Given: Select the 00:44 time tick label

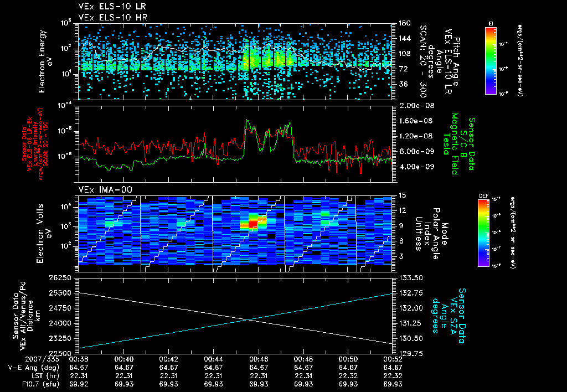Looking at the screenshot, I should pyautogui.click(x=213, y=359).
